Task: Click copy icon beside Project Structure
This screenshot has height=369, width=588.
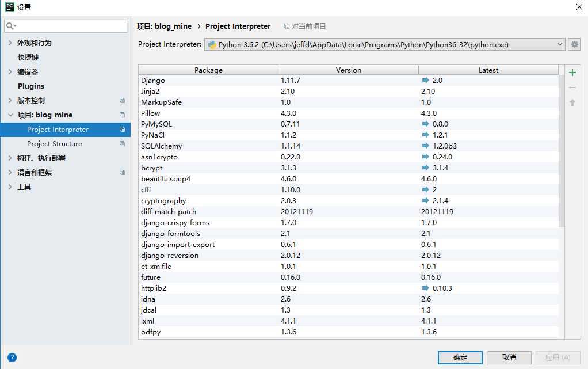Action: pos(122,143)
